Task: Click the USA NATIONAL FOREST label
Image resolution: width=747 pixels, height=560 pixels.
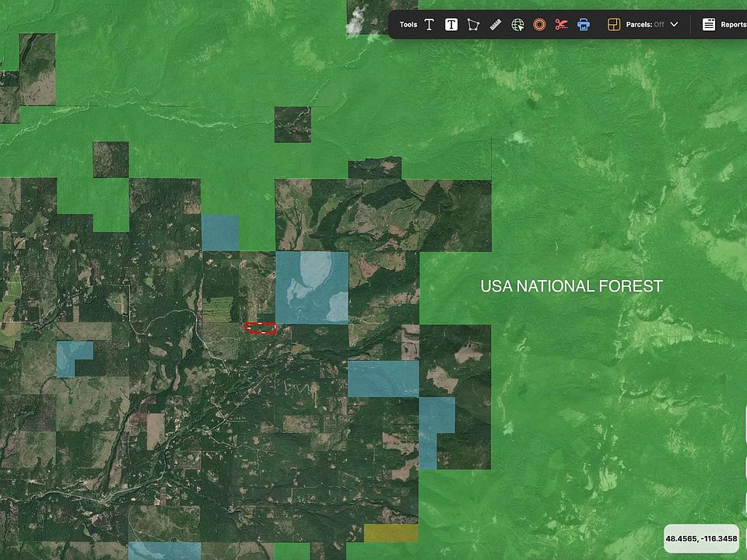Action: [x=571, y=286]
